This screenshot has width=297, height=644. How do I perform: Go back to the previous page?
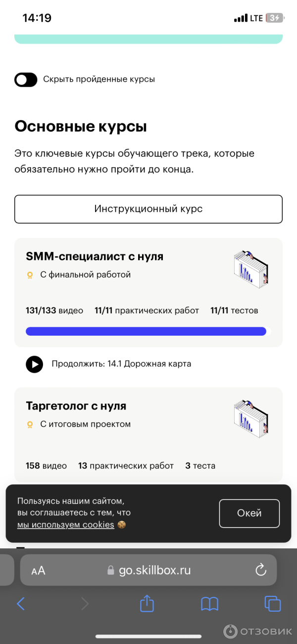coord(21,603)
